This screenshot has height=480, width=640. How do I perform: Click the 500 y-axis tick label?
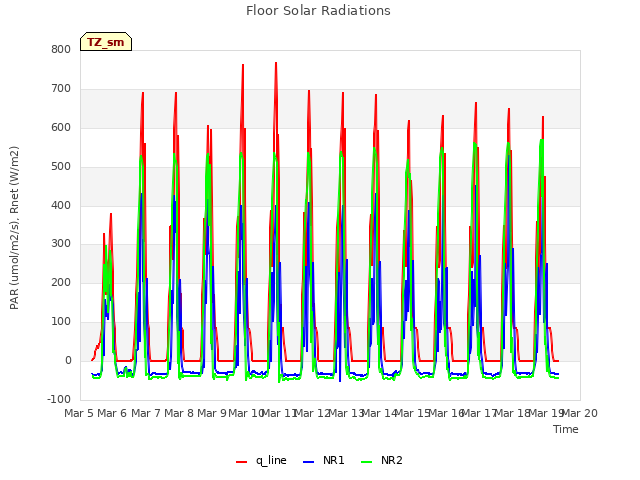pyautogui.click(x=61, y=166)
